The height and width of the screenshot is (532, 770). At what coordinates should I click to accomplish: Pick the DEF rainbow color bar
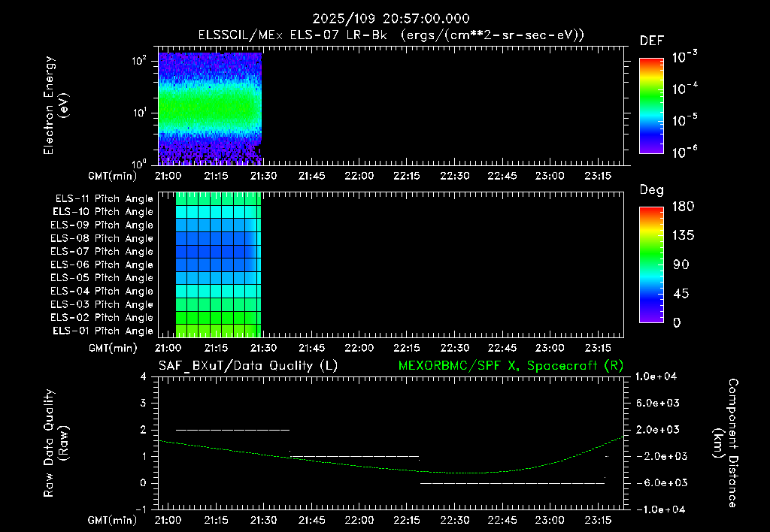point(651,106)
